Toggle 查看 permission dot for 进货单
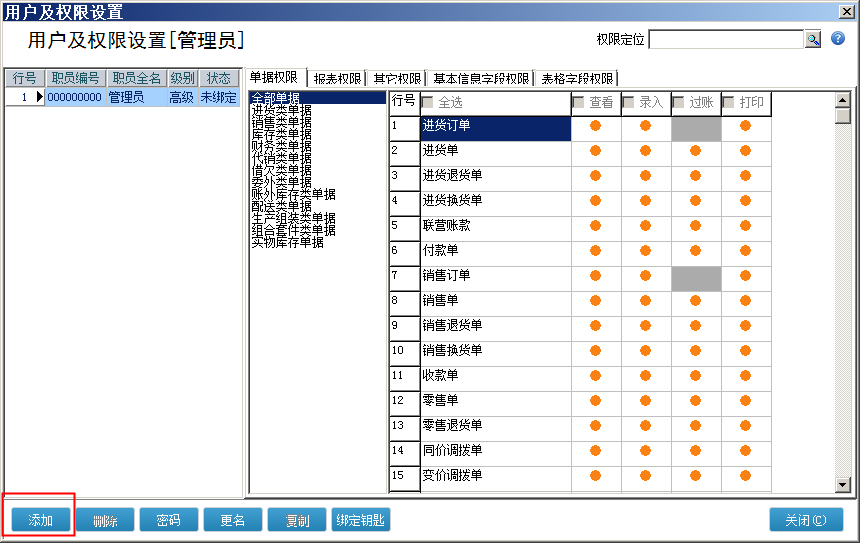This screenshot has height=543, width=860. pyautogui.click(x=595, y=151)
